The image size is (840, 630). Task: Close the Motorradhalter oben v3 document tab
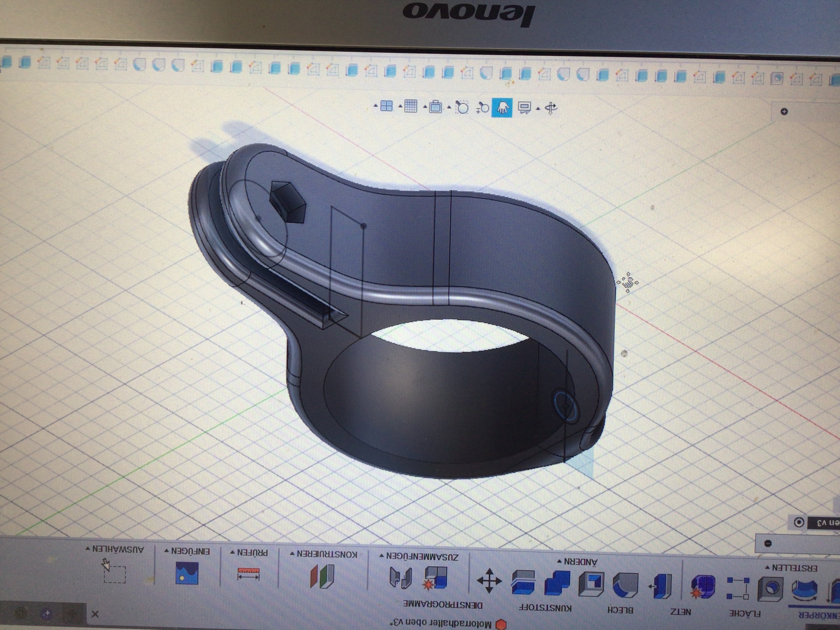click(95, 614)
